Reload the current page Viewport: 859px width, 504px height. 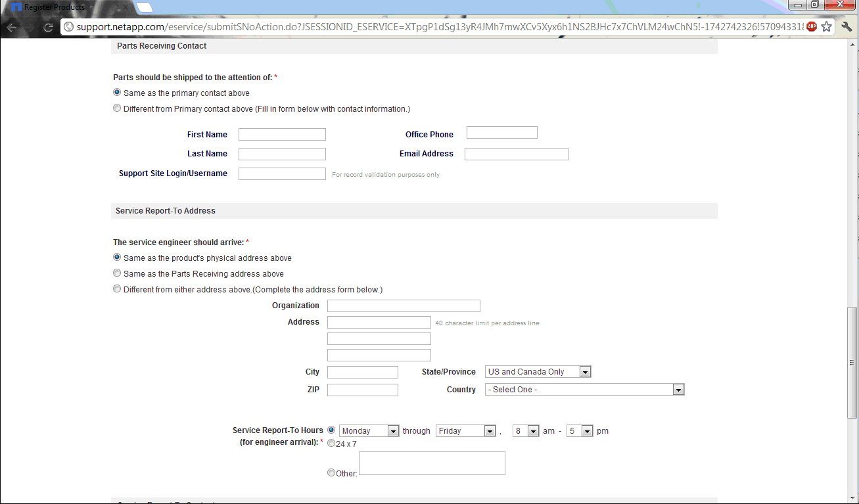pos(48,27)
